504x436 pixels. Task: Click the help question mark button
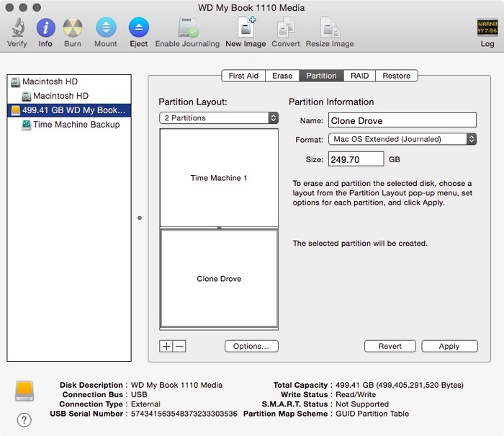[x=24, y=420]
